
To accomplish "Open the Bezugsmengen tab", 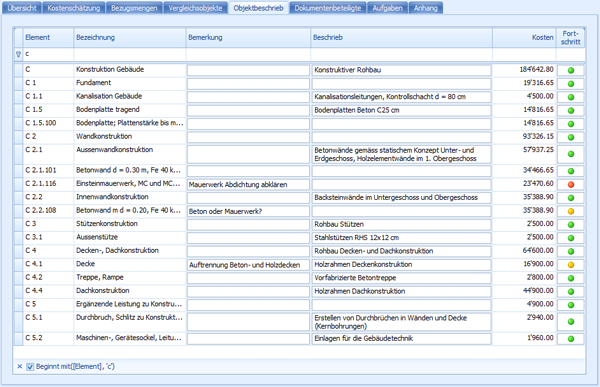I will click(x=134, y=8).
